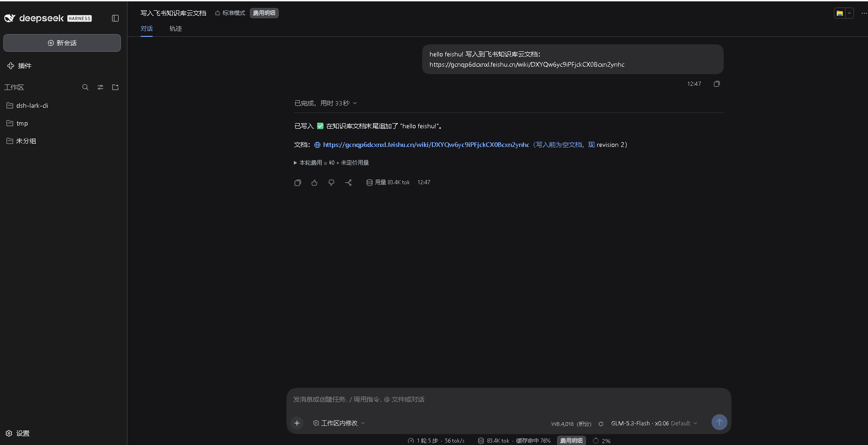The width and height of the screenshot is (868, 445).
Task: Switch to the 轨迹 tab
Action: coord(176,28)
